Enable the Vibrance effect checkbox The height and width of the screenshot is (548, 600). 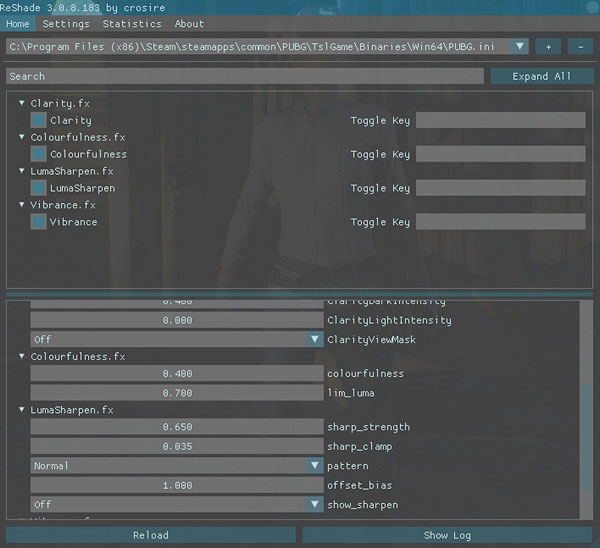point(38,222)
